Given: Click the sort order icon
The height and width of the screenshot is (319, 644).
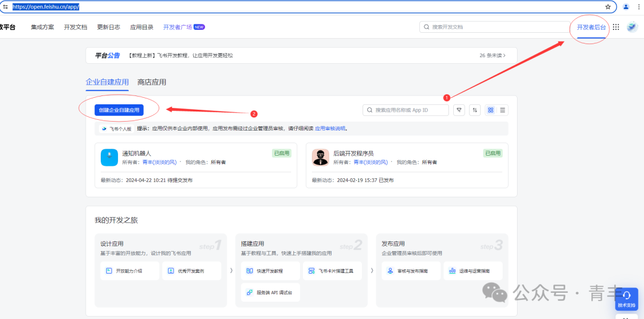Looking at the screenshot, I should 475,110.
